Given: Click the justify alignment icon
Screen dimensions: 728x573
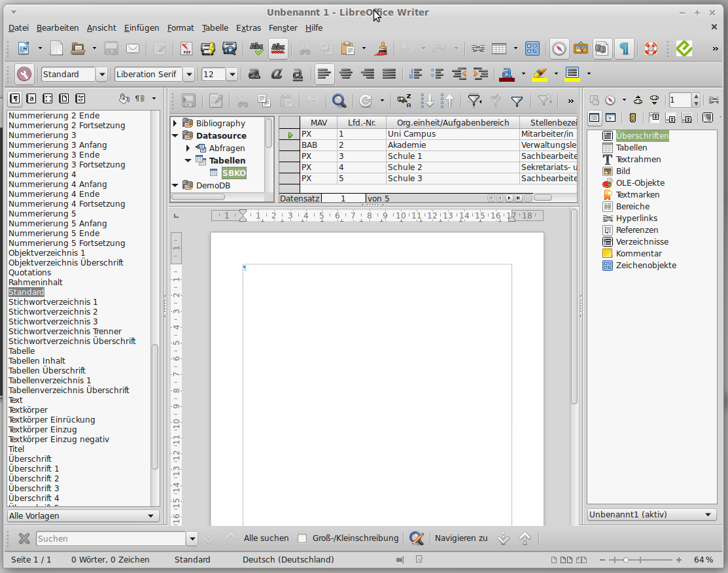Looking at the screenshot, I should (389, 74).
